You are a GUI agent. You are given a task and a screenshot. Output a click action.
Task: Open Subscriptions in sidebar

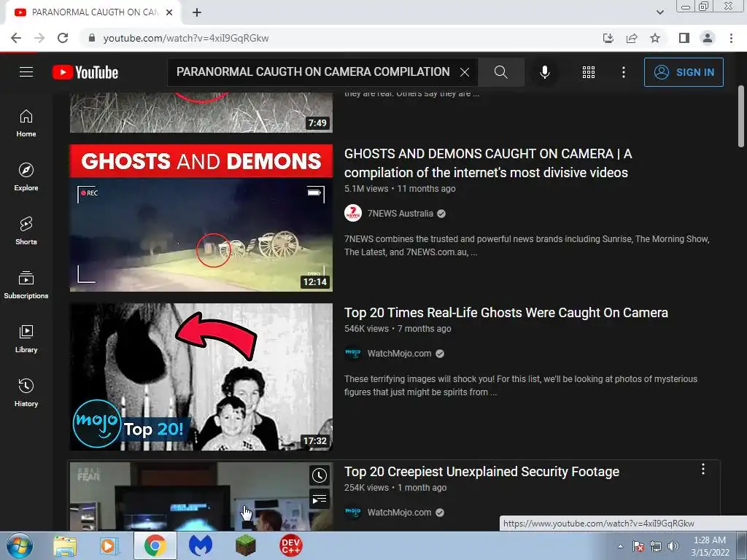coord(26,285)
